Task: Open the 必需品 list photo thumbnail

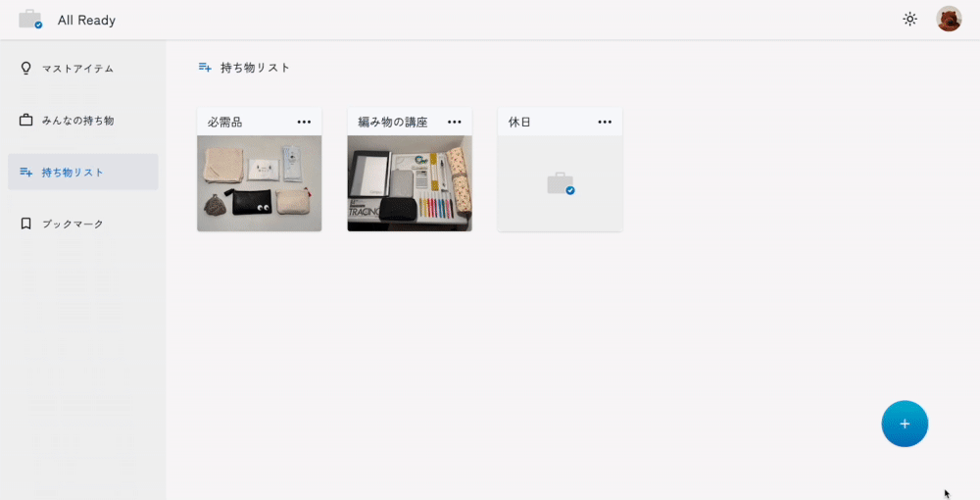Action: point(260,183)
